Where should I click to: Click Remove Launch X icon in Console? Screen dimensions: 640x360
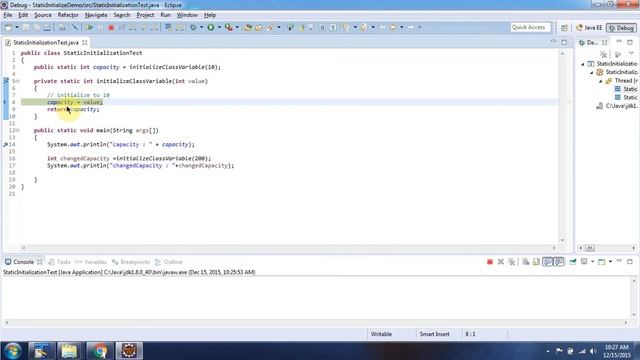500,262
